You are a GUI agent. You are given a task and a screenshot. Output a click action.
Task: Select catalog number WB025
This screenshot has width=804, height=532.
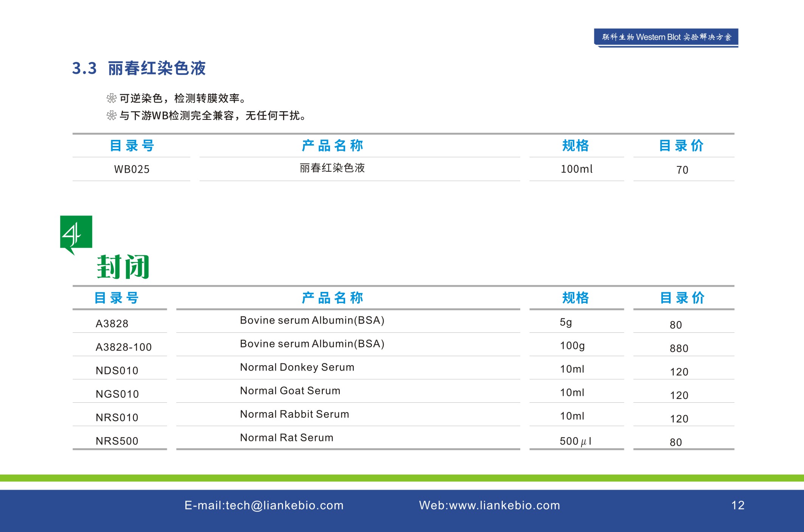coord(132,169)
